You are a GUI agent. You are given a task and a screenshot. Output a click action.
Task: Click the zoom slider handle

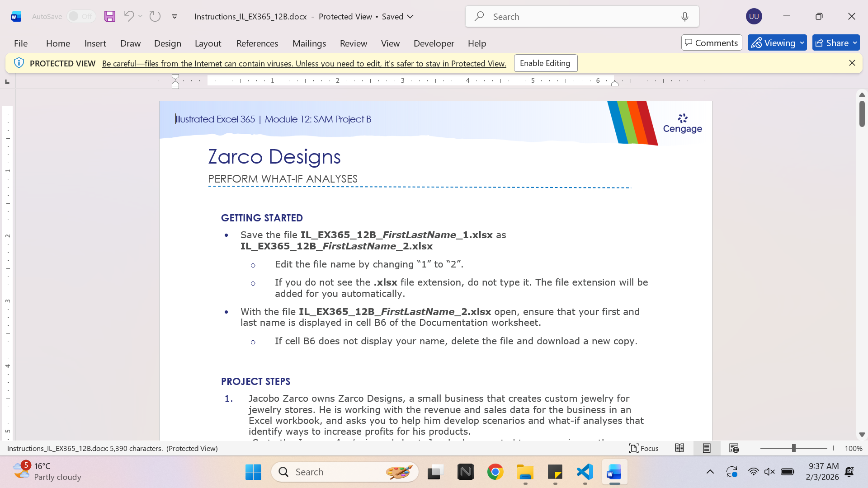793,448
